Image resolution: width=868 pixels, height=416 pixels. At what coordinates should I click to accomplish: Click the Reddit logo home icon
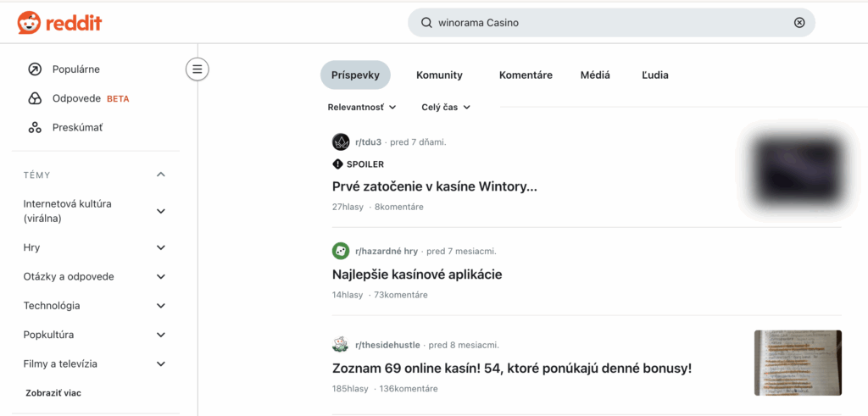[29, 23]
